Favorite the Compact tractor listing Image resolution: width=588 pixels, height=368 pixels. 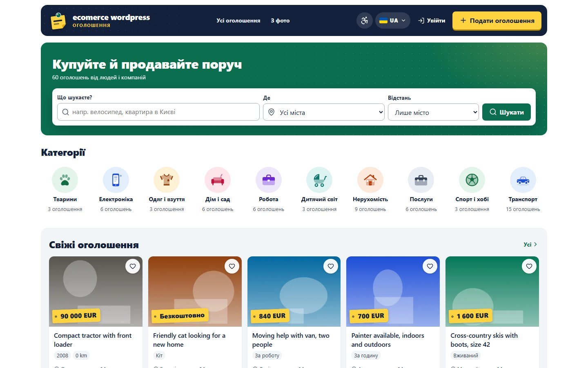pos(133,266)
